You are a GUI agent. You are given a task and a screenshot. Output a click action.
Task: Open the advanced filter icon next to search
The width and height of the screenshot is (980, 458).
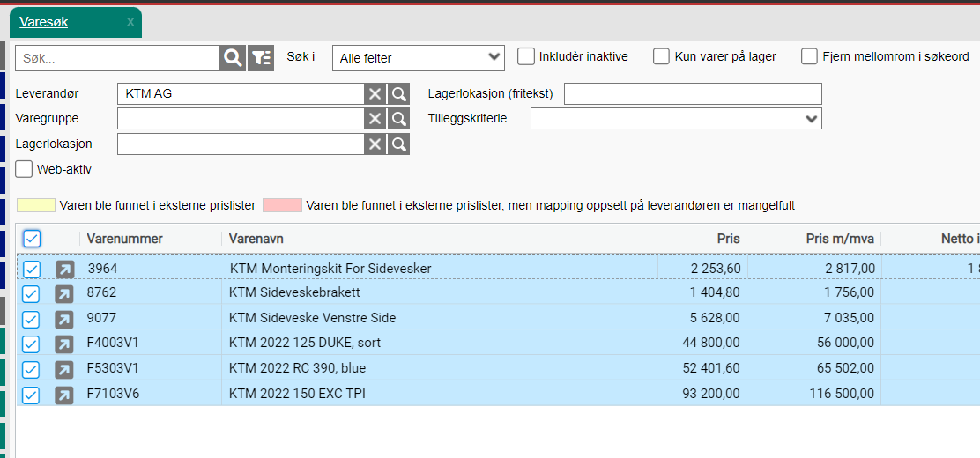click(261, 58)
